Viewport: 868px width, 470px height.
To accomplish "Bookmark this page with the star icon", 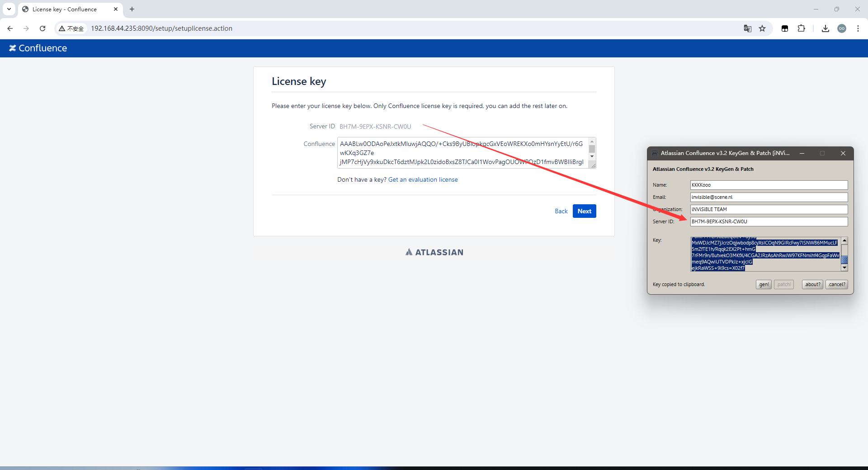I will coord(762,28).
